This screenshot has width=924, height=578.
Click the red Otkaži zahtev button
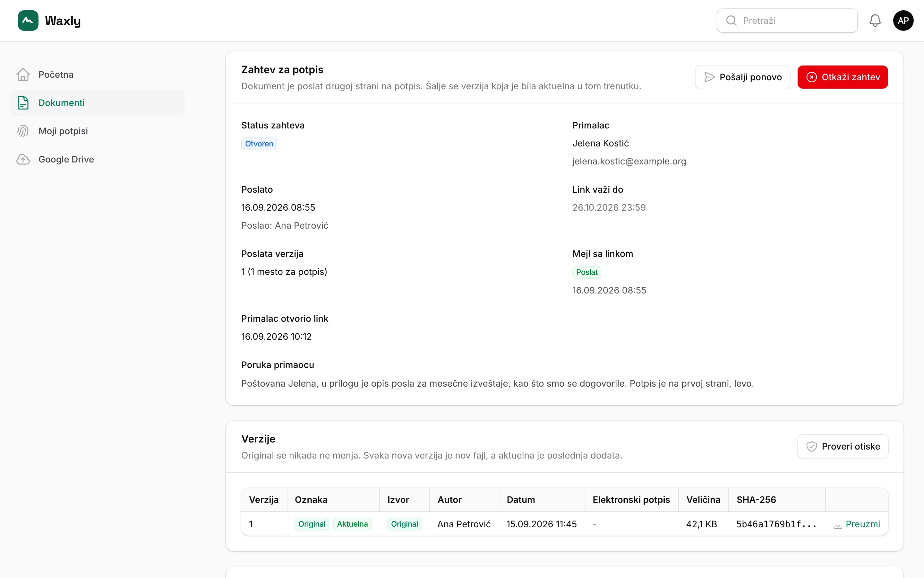tap(842, 77)
